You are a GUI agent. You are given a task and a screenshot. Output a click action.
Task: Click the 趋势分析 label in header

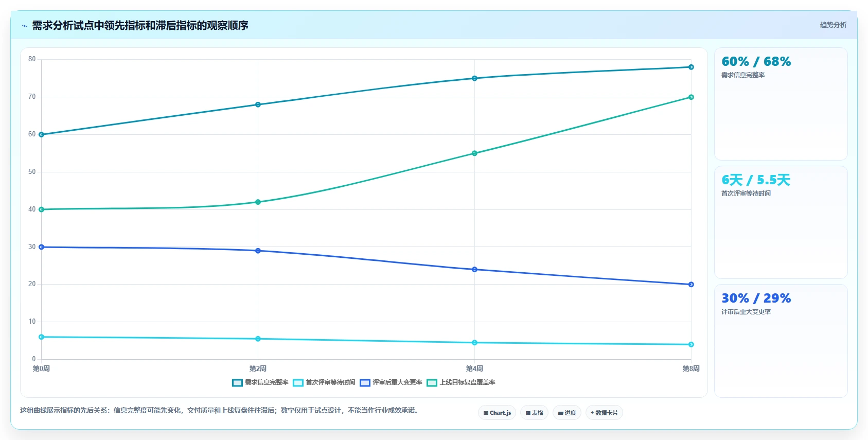click(x=833, y=25)
